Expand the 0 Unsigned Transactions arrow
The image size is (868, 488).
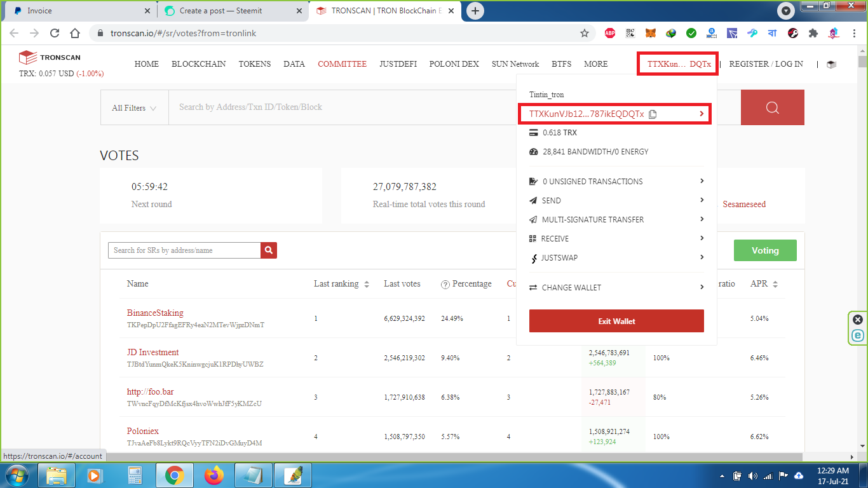coord(702,181)
